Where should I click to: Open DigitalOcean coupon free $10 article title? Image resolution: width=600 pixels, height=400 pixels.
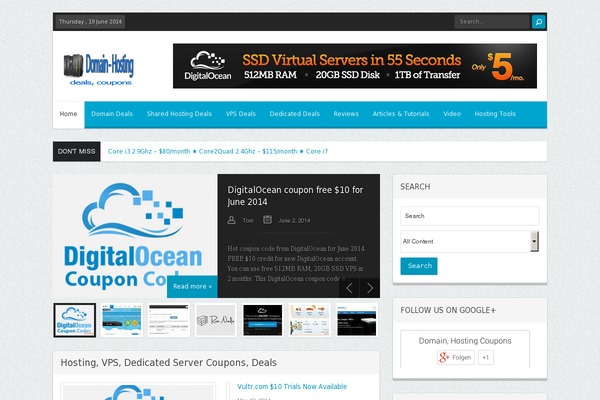click(x=295, y=196)
